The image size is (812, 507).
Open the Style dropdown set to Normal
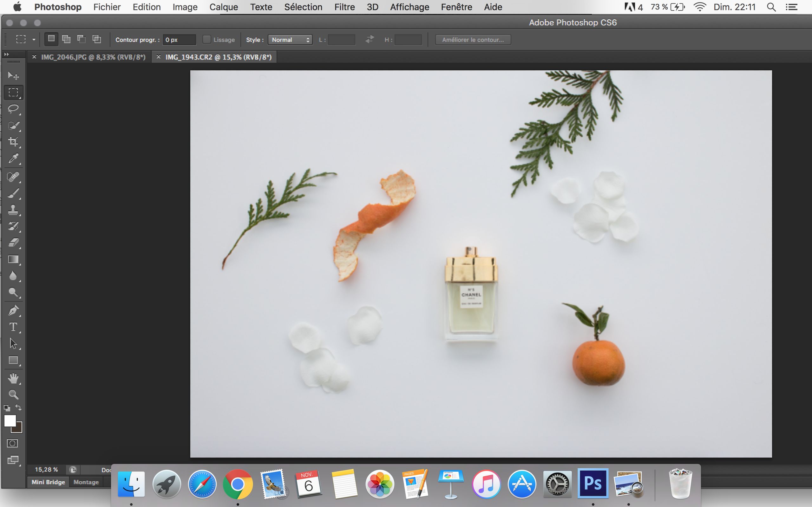pyautogui.click(x=290, y=40)
